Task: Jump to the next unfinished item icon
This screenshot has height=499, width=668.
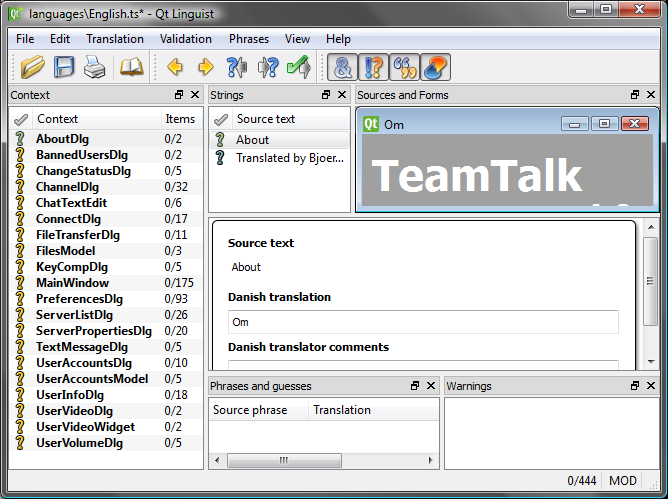Action: 267,68
